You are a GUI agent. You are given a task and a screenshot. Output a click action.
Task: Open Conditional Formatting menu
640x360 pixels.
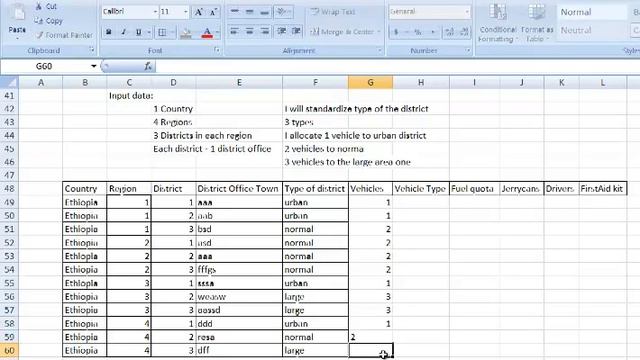pyautogui.click(x=498, y=22)
